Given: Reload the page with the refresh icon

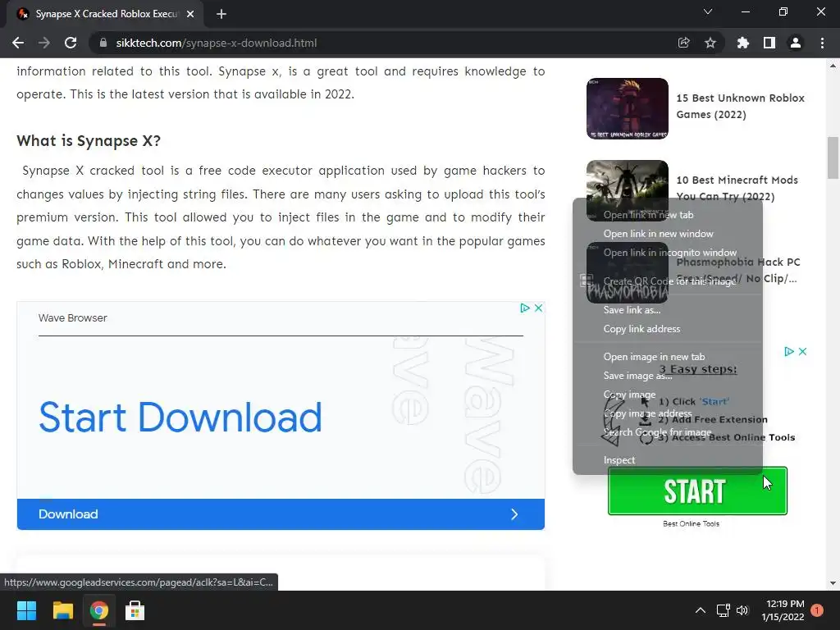Looking at the screenshot, I should click(71, 43).
